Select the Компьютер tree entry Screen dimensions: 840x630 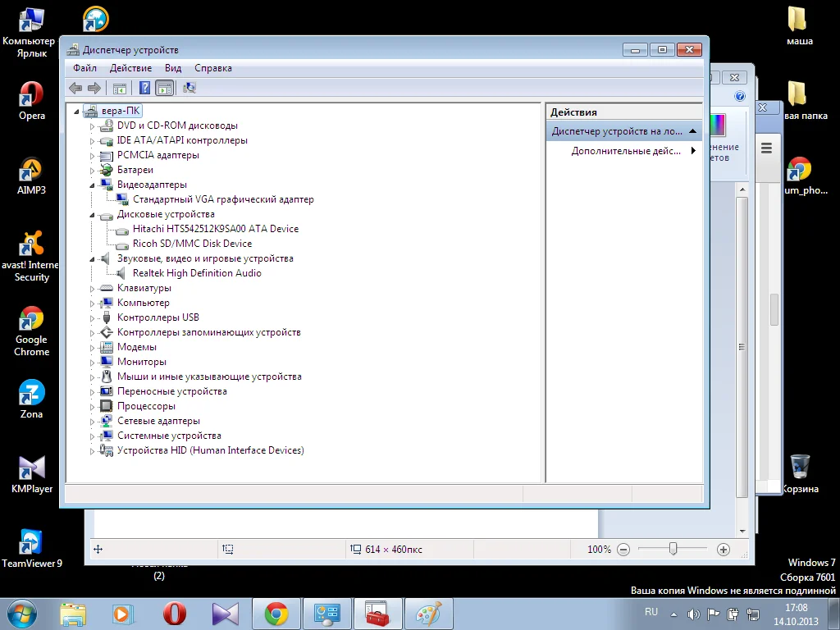tap(143, 303)
